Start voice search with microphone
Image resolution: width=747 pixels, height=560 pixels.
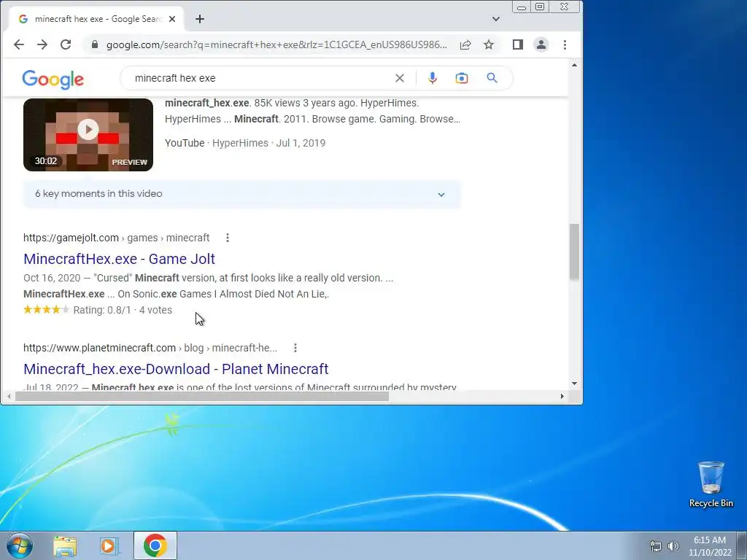(x=433, y=78)
